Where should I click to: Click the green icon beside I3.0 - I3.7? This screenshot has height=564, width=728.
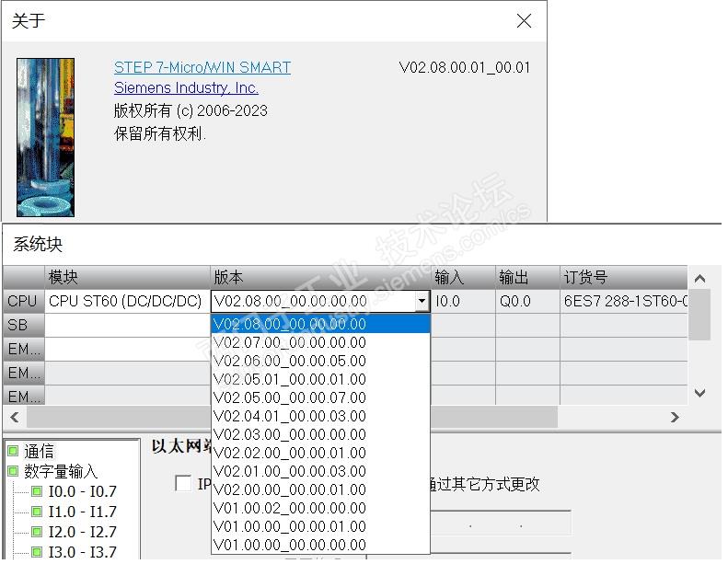[x=37, y=552]
